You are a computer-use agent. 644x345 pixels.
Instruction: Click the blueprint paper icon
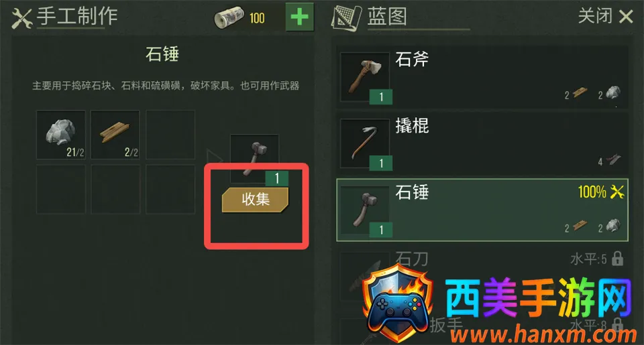coord(346,18)
